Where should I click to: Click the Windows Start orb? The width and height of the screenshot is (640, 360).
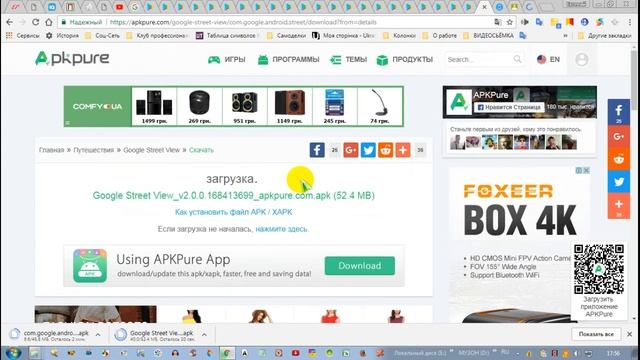pos(14,353)
